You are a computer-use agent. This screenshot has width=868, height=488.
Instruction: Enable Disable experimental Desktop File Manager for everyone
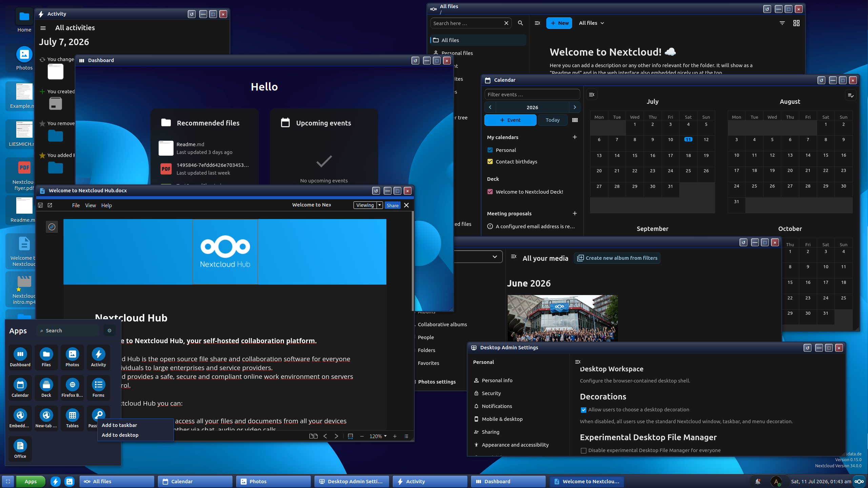point(584,450)
